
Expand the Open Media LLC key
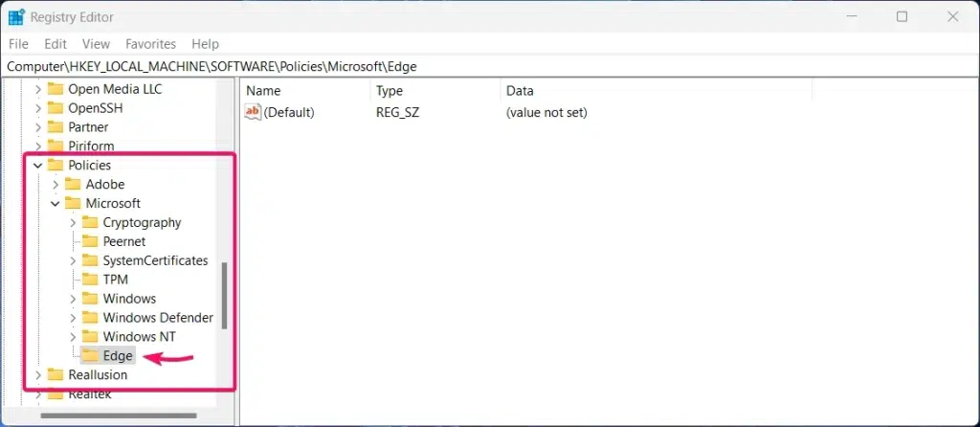click(x=38, y=89)
